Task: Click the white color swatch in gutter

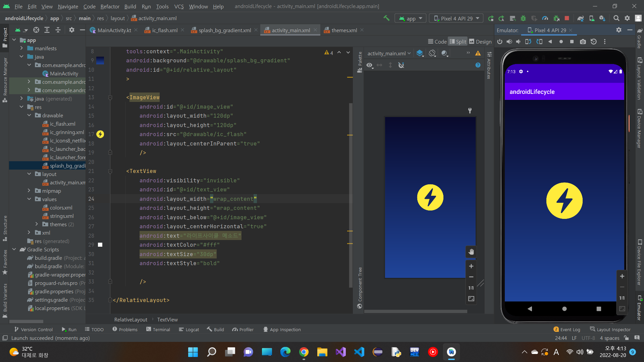Action: point(100,245)
